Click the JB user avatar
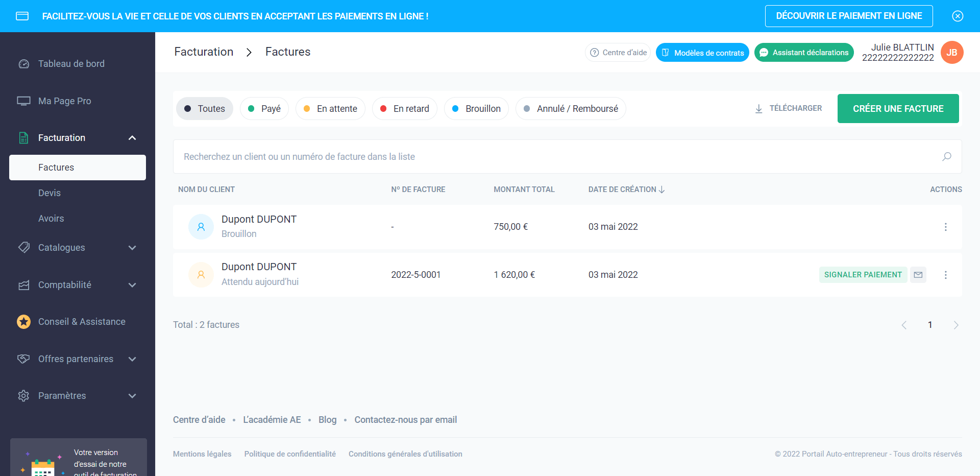This screenshot has height=476, width=980. pyautogui.click(x=951, y=53)
